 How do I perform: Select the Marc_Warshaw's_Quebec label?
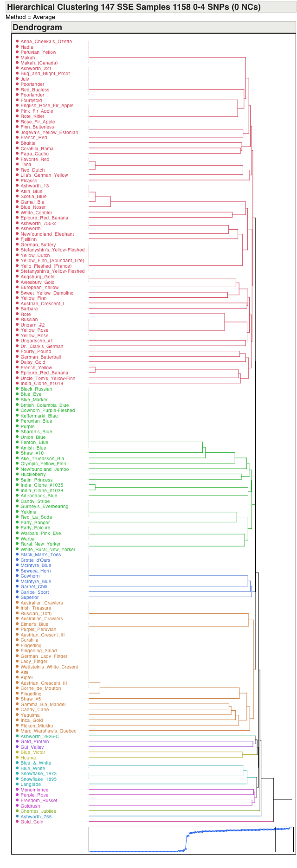pyautogui.click(x=48, y=731)
